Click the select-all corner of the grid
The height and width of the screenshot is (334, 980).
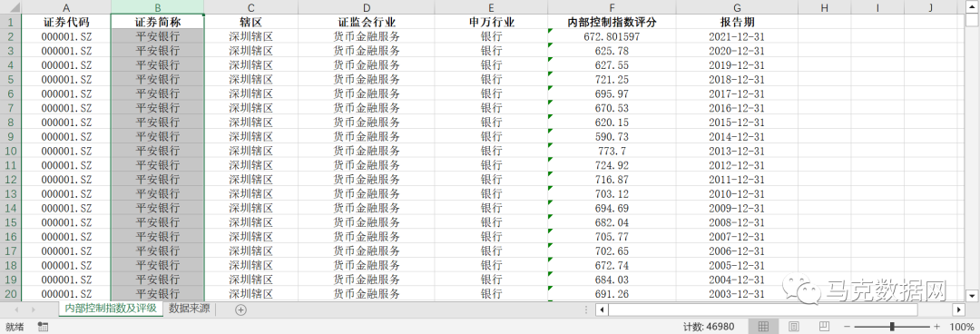click(x=11, y=7)
